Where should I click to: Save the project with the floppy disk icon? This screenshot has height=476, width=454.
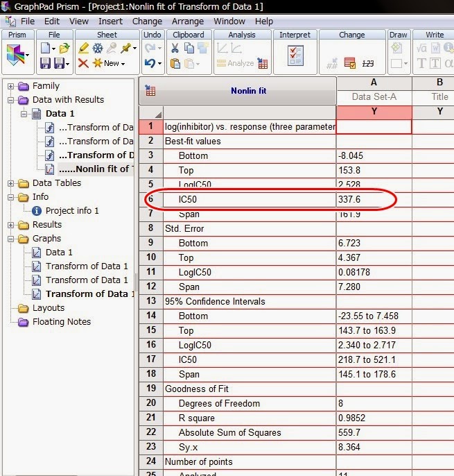[x=45, y=63]
